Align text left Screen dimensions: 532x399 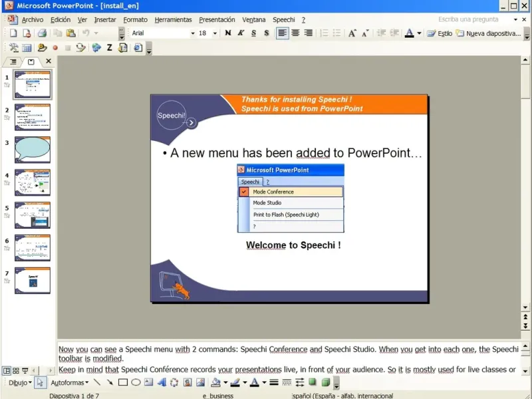point(282,33)
